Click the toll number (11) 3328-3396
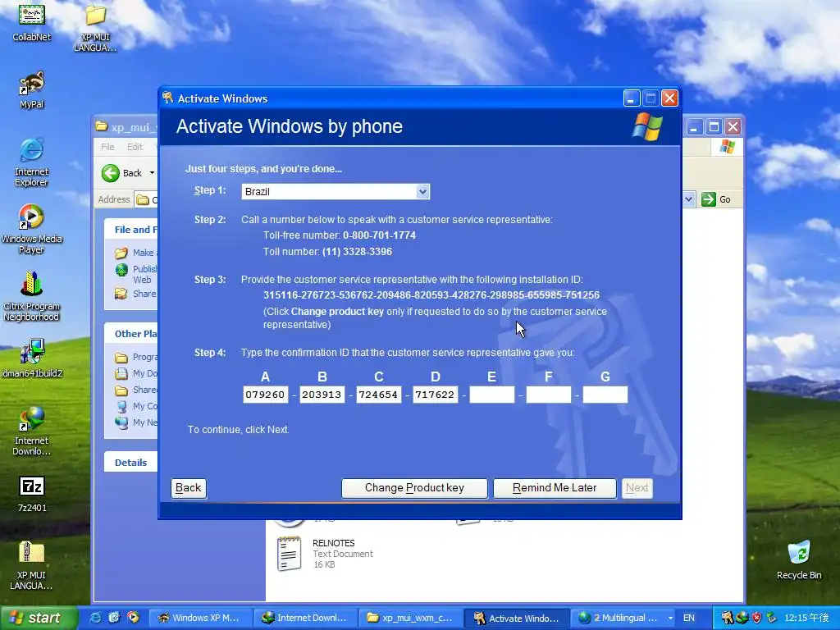 click(357, 252)
